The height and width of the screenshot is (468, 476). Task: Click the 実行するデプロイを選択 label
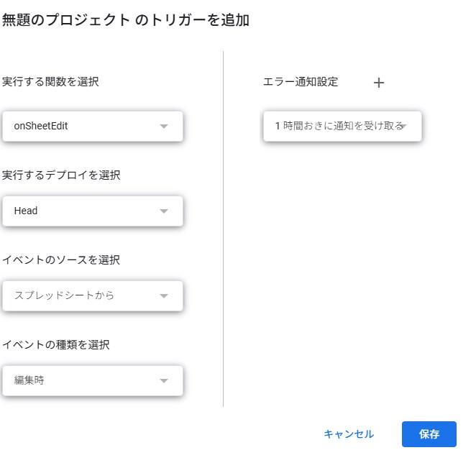click(x=61, y=175)
